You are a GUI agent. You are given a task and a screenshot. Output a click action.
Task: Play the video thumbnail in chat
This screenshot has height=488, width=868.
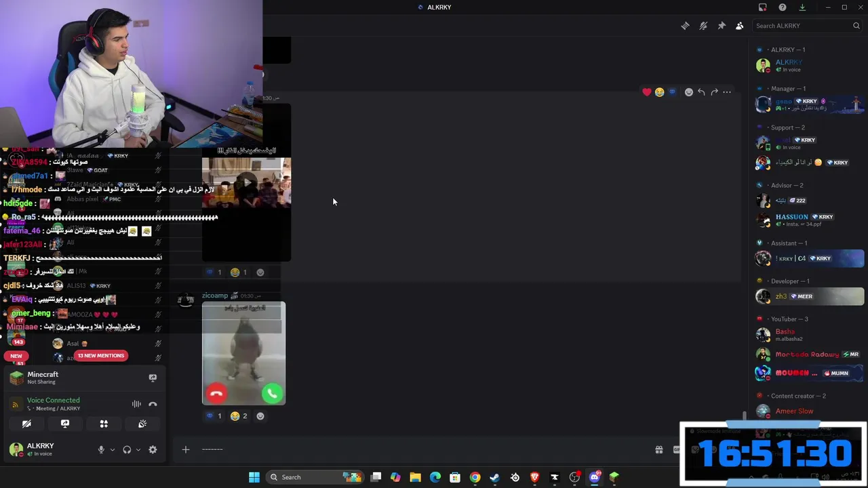[247, 182]
